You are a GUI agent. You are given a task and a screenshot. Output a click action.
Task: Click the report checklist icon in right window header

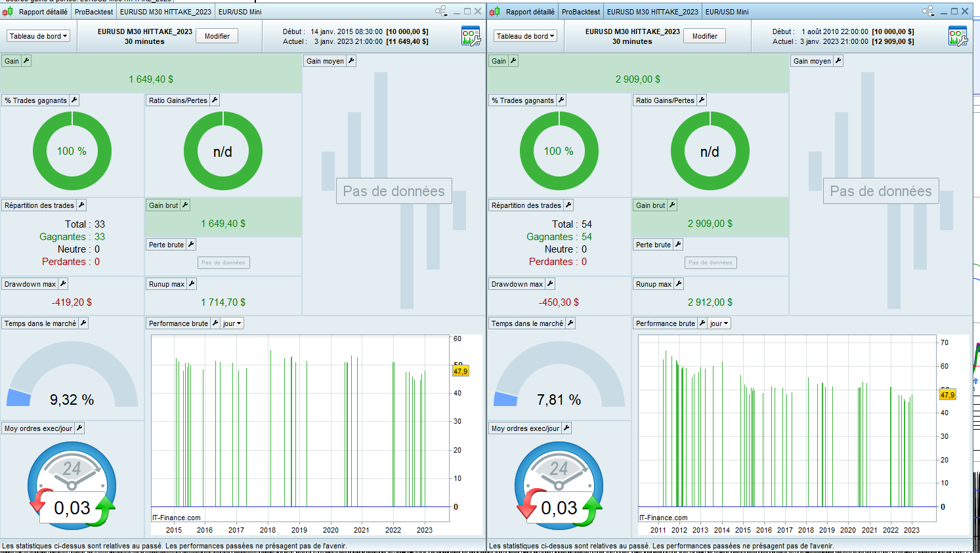[958, 36]
